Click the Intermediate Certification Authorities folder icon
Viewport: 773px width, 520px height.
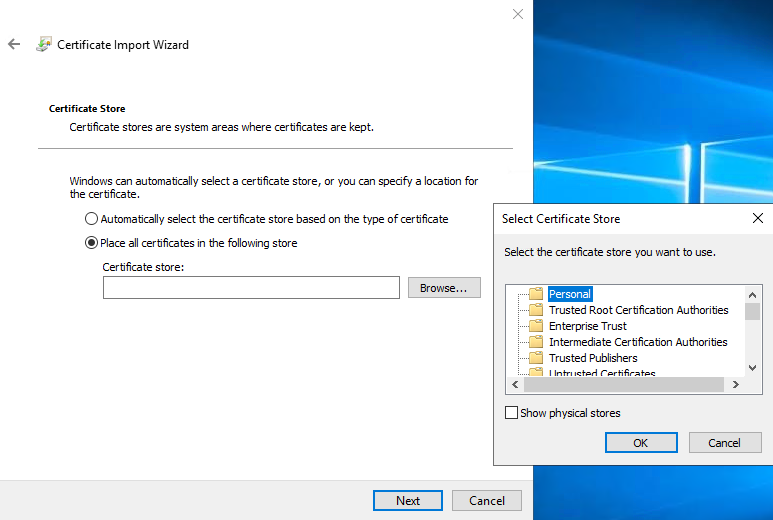tap(535, 342)
